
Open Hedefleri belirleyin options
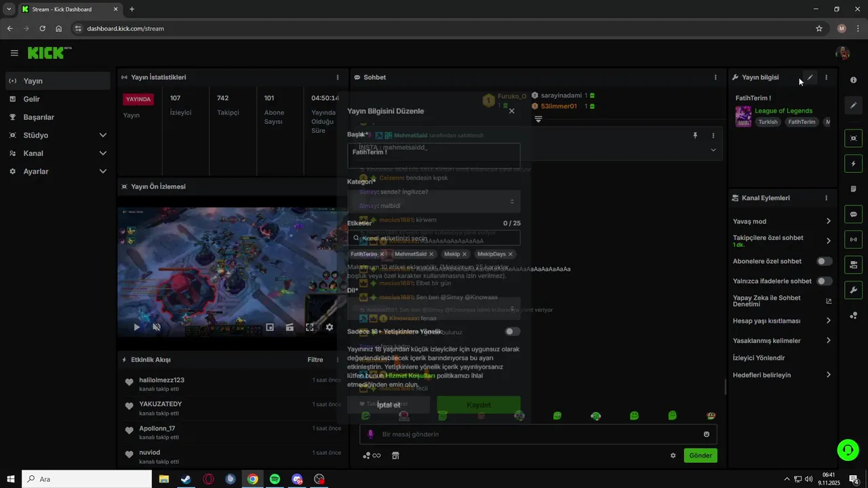coord(782,375)
